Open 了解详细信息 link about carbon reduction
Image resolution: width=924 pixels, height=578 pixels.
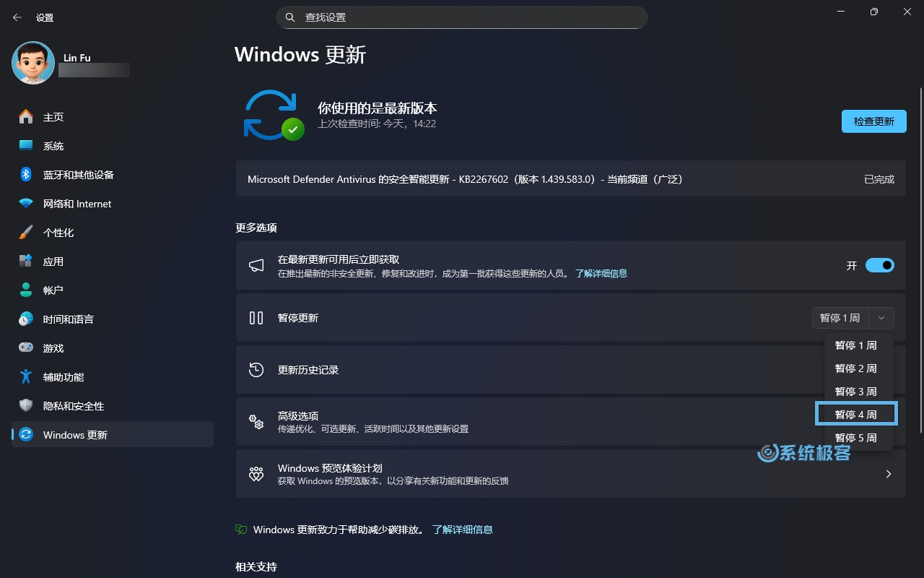point(463,530)
